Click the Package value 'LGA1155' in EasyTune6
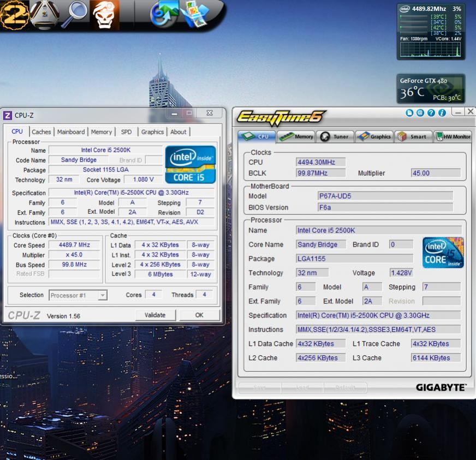This screenshot has width=476, height=460. [x=354, y=259]
